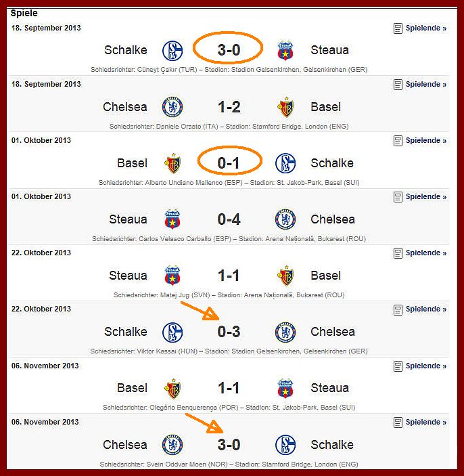Click report icon for Steaua 1-1 Basel match
Viewport: 464px width, 476px height.
point(398,253)
